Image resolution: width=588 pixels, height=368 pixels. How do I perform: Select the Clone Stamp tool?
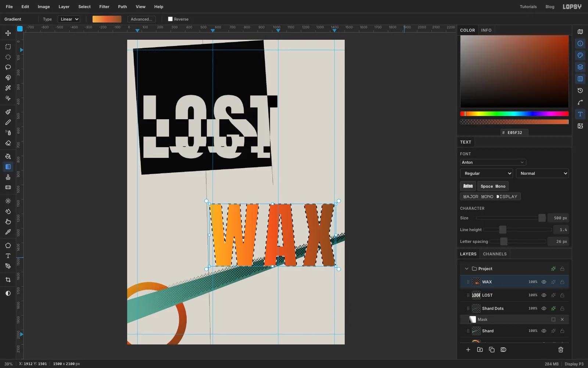coord(8,177)
